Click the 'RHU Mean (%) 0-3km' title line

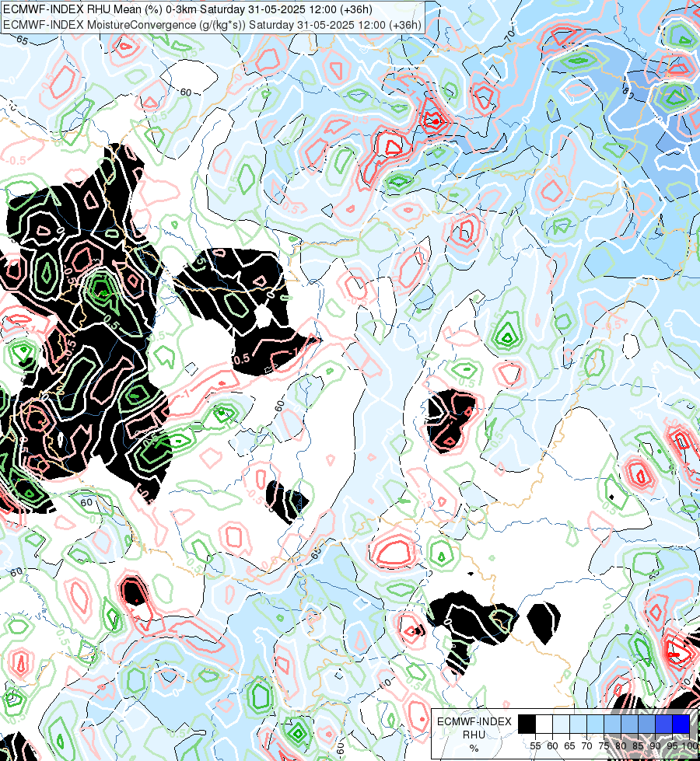187,9
